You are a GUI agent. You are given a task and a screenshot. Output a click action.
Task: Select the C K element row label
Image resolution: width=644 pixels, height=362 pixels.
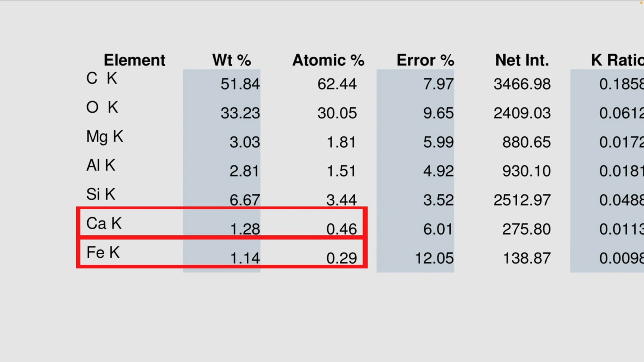pyautogui.click(x=101, y=78)
